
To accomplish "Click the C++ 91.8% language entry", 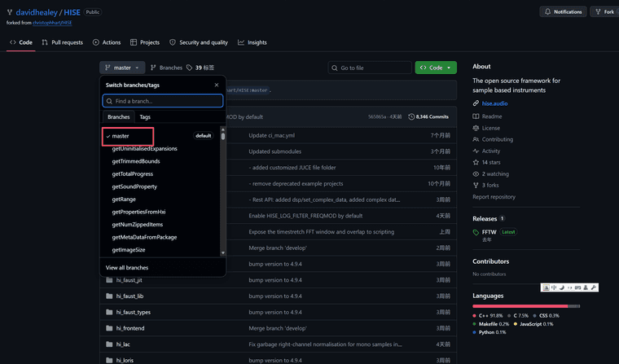I will 488,315.
